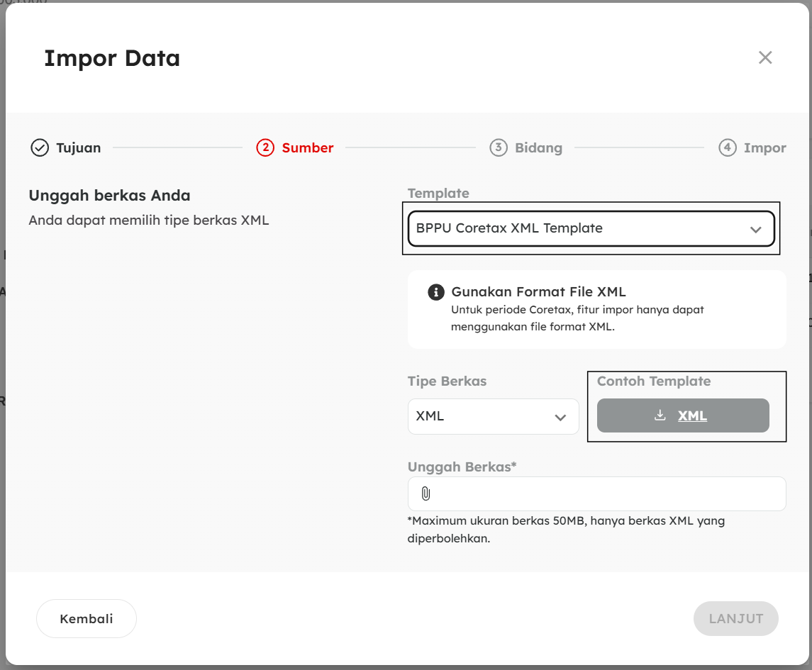Go to the Tujuan step label
812x670 pixels.
(79, 148)
